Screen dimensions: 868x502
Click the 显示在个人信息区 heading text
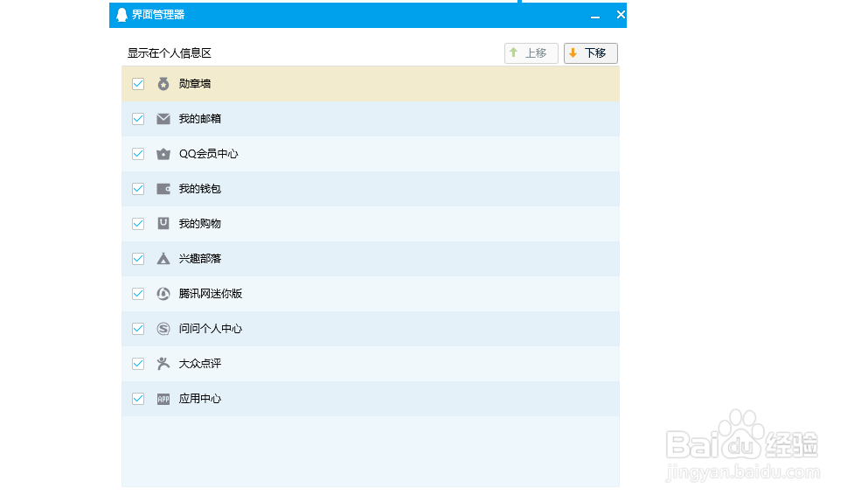tap(170, 53)
